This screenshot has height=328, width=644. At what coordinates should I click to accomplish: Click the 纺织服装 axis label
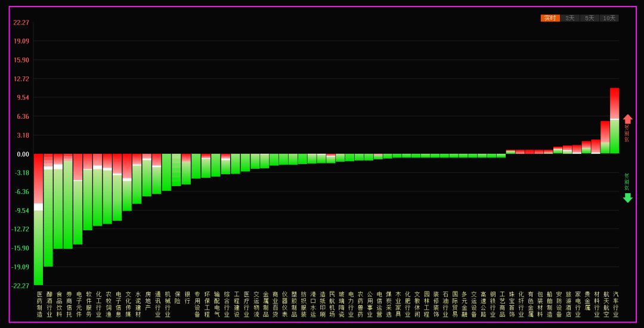[x=304, y=304]
